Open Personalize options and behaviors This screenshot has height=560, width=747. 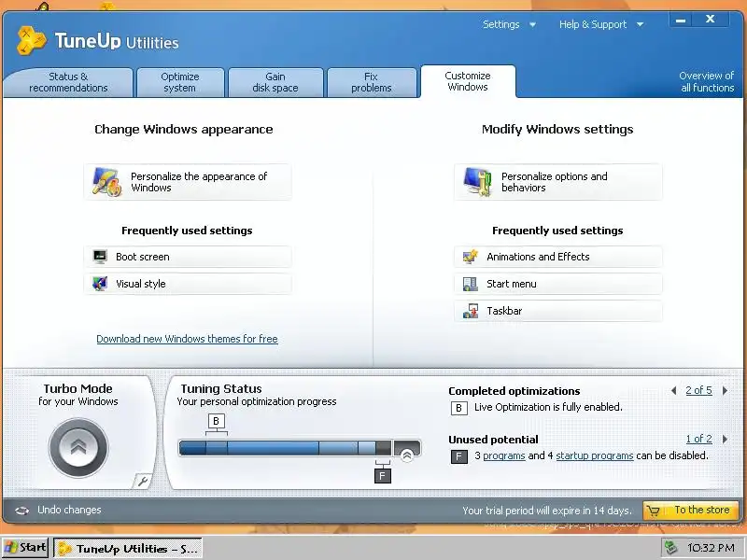click(557, 182)
